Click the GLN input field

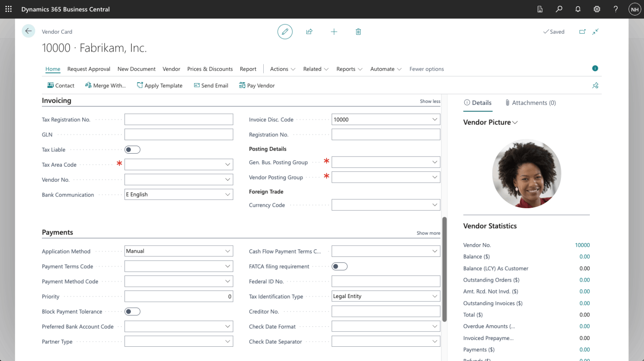179,134
